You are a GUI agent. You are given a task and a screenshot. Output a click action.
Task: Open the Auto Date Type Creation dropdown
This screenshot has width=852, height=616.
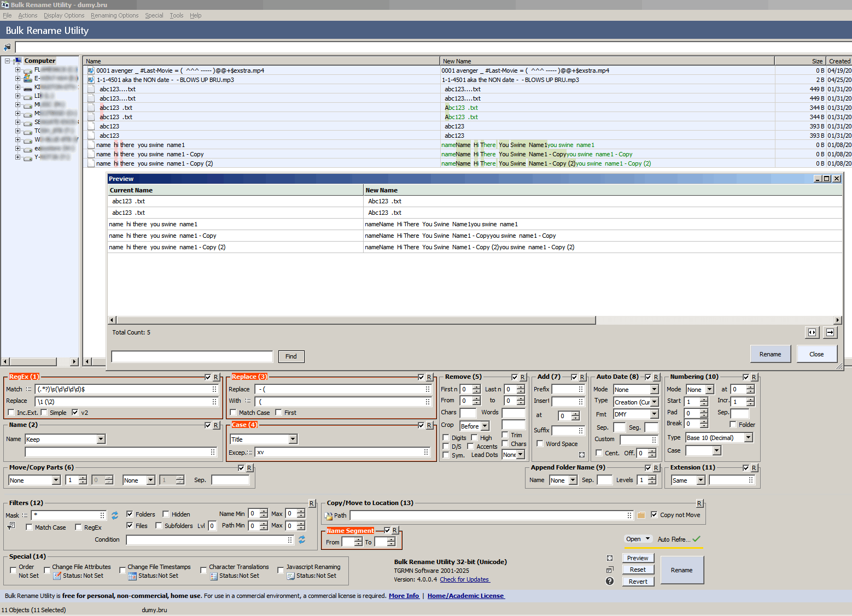coord(655,402)
